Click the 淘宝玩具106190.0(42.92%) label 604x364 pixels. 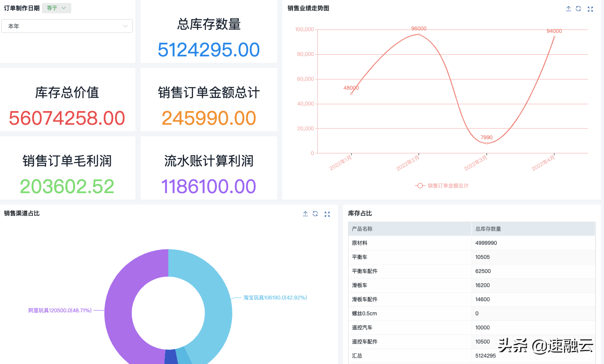point(275,298)
